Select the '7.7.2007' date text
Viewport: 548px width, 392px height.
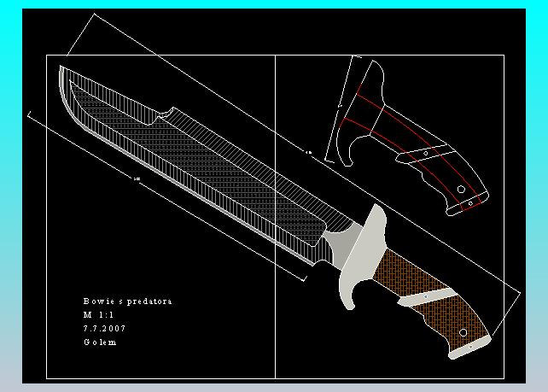[104, 328]
